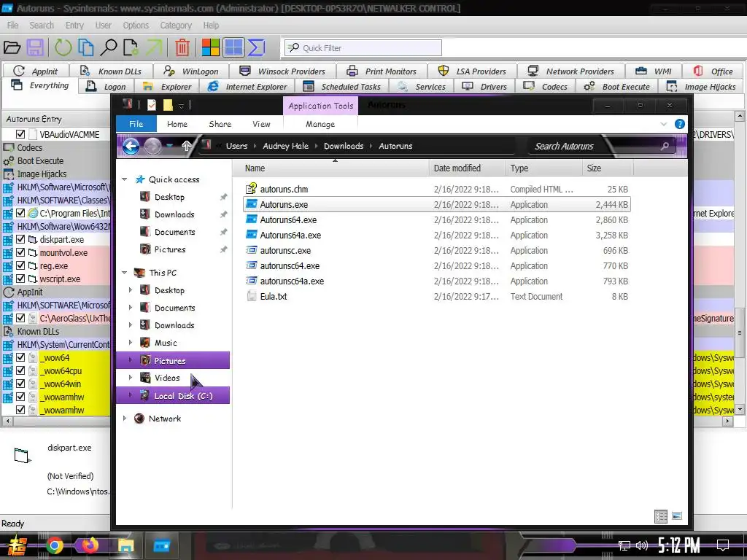The height and width of the screenshot is (560, 747).
Task: Uncheck the reg.exe entry checkbox
Action: 20,265
